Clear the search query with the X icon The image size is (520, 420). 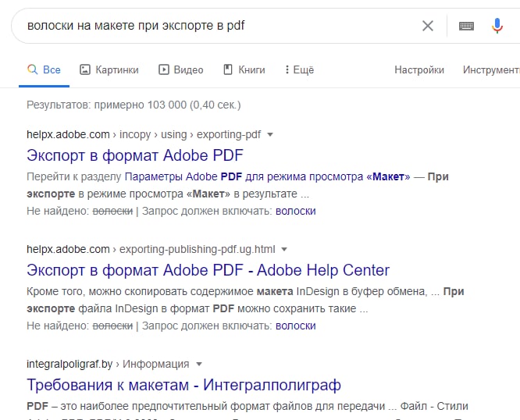427,26
